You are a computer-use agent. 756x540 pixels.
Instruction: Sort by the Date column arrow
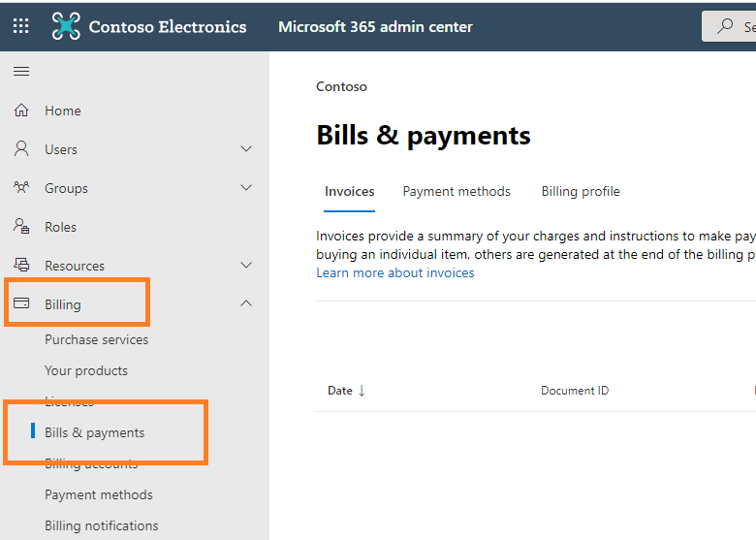[x=362, y=391]
